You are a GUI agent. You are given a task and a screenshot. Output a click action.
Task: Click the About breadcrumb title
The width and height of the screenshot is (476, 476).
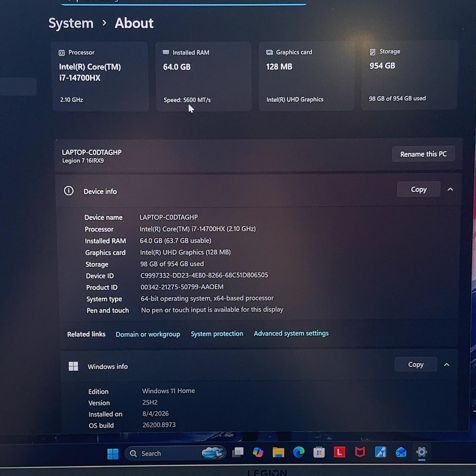coord(134,23)
